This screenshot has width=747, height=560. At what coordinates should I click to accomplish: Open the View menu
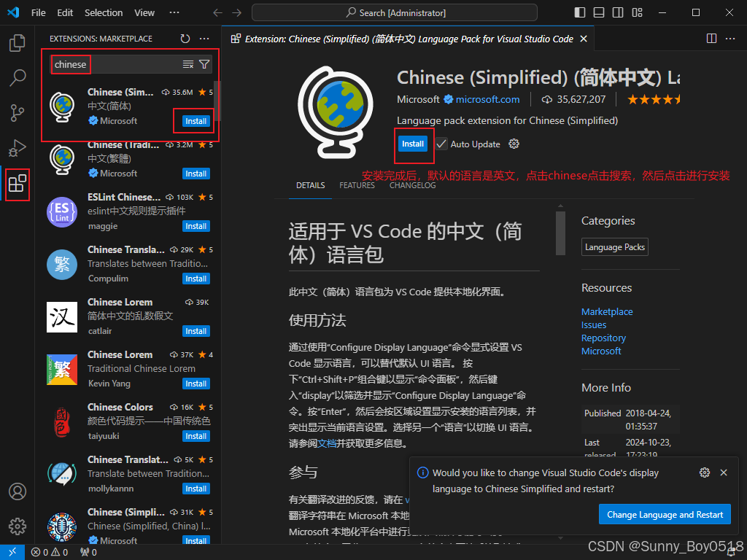click(x=144, y=13)
